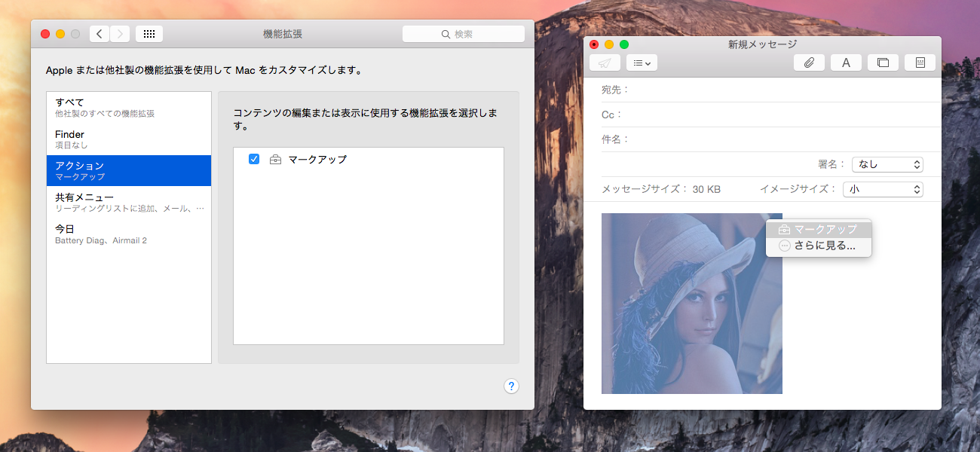Click the Markup toolbox icon in extension list
This screenshot has height=452, width=980.
[x=275, y=159]
